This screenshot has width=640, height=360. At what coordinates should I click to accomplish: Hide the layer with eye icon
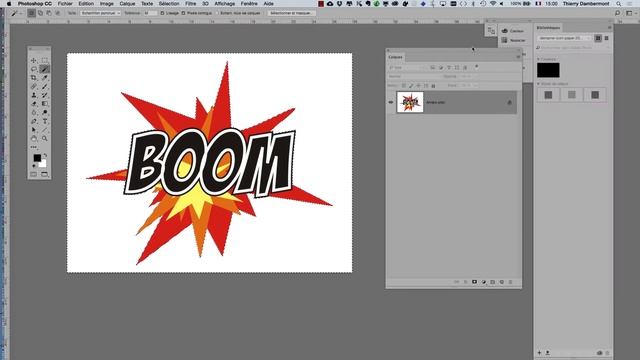click(x=391, y=102)
